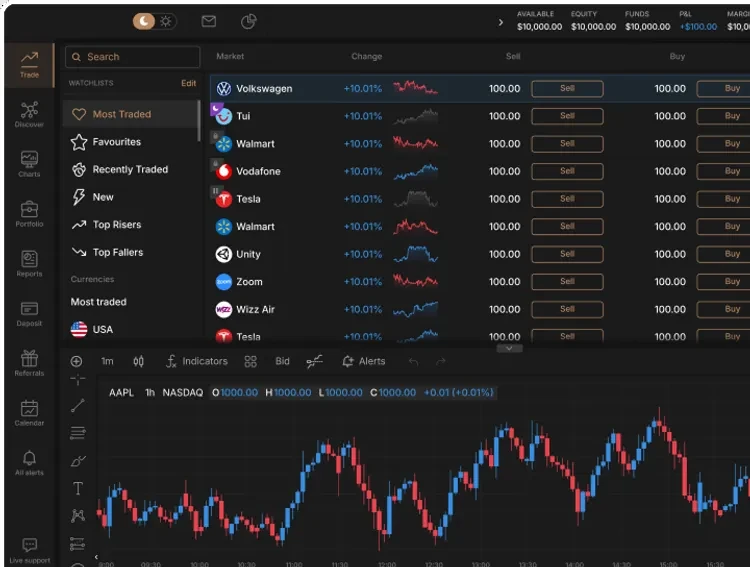This screenshot has height=567, width=750.
Task: Switch to dark mode moon toggle
Action: 143,21
